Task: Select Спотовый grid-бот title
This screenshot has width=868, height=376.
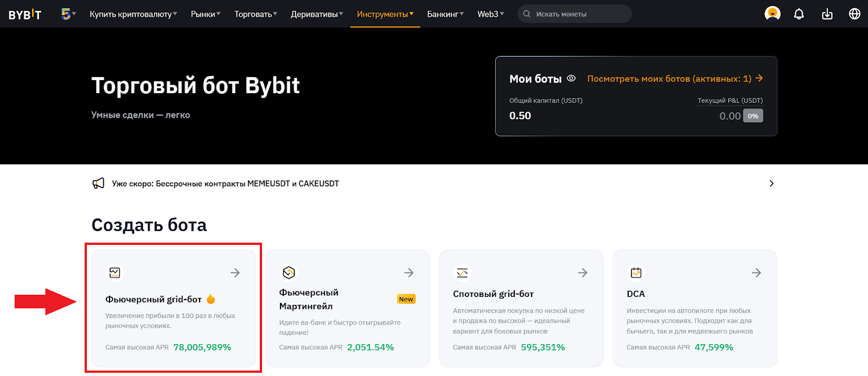Action: click(x=493, y=294)
